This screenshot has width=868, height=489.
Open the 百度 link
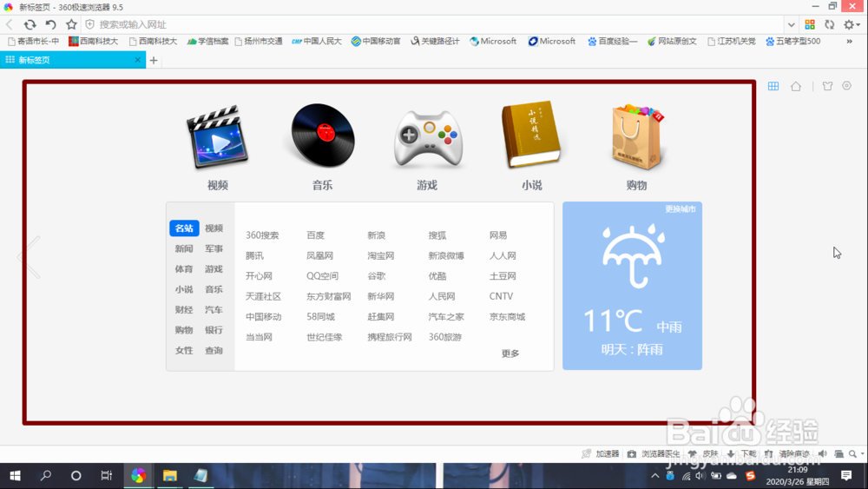point(316,235)
